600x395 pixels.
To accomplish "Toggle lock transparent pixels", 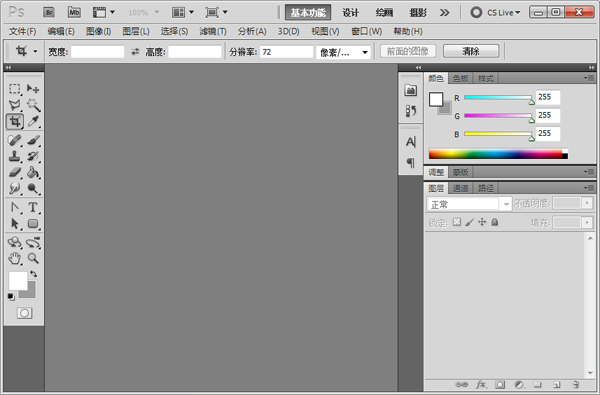I will pos(457,222).
